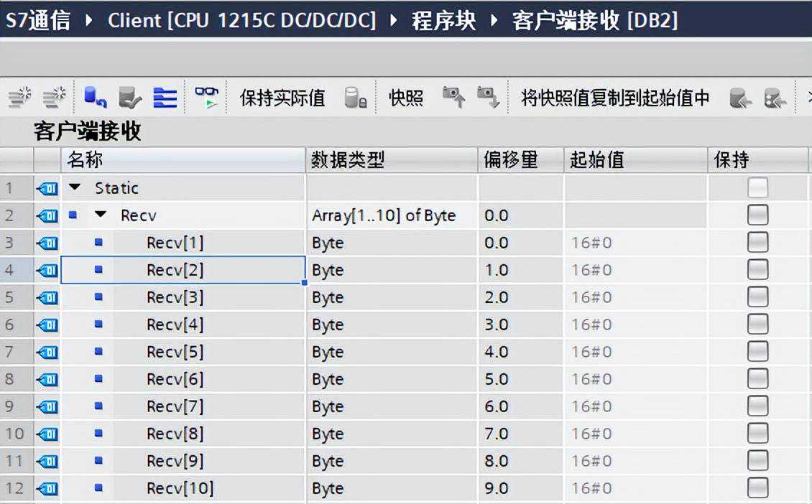Click the snapshot upload arrow icon
Image resolution: width=812 pixels, height=504 pixels.
tap(453, 98)
